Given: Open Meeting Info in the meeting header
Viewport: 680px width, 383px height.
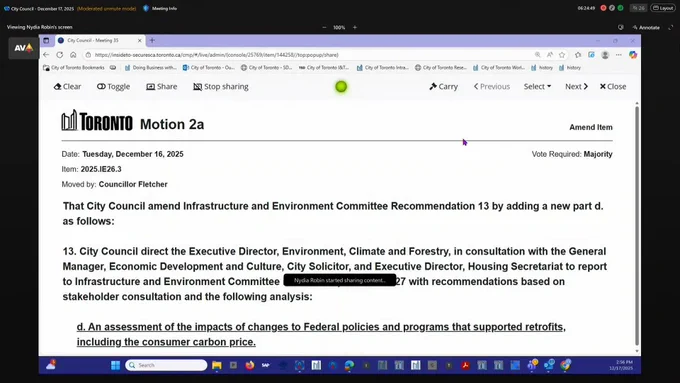Looking at the screenshot, I should (160, 8).
